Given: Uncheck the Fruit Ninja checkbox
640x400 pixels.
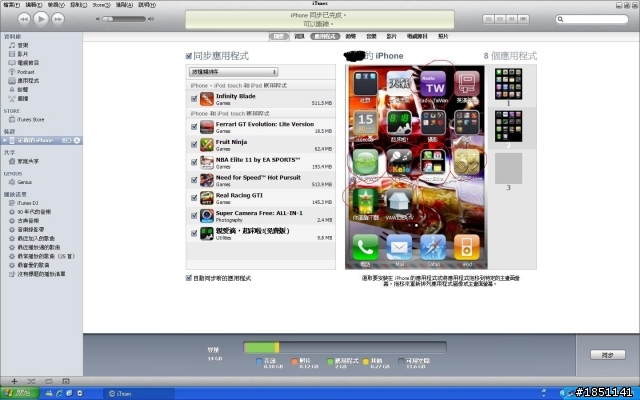Looking at the screenshot, I should pos(194,144).
